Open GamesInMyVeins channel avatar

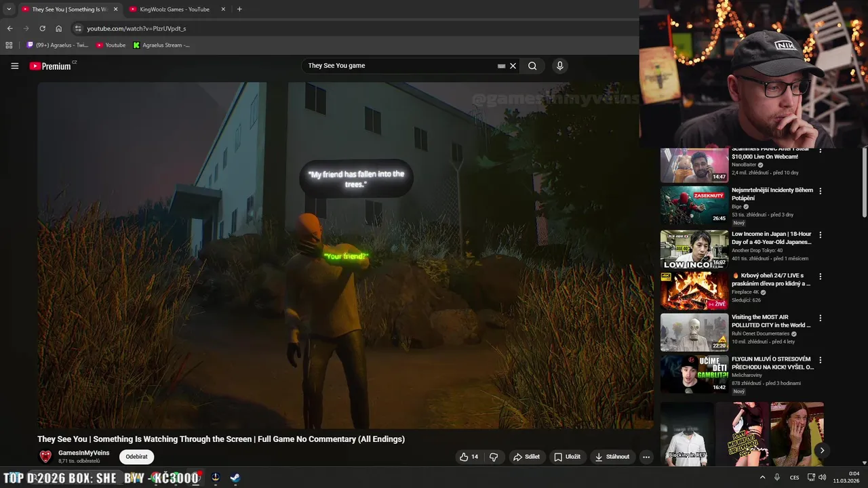click(45, 457)
